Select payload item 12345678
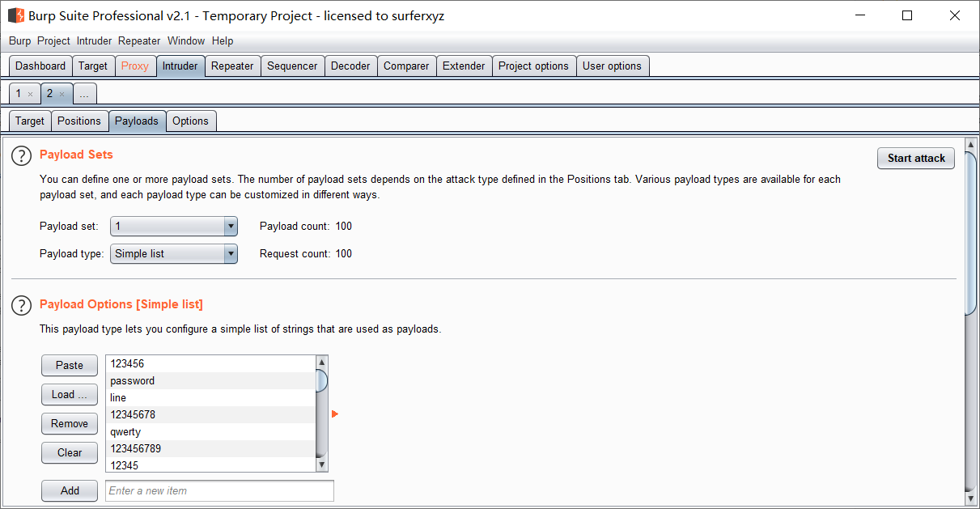The image size is (980, 509). coord(210,415)
